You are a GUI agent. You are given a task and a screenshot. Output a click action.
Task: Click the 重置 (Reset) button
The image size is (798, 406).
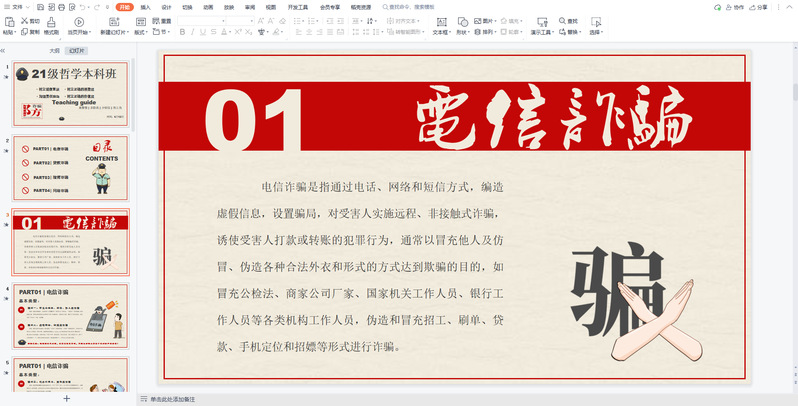coord(163,20)
